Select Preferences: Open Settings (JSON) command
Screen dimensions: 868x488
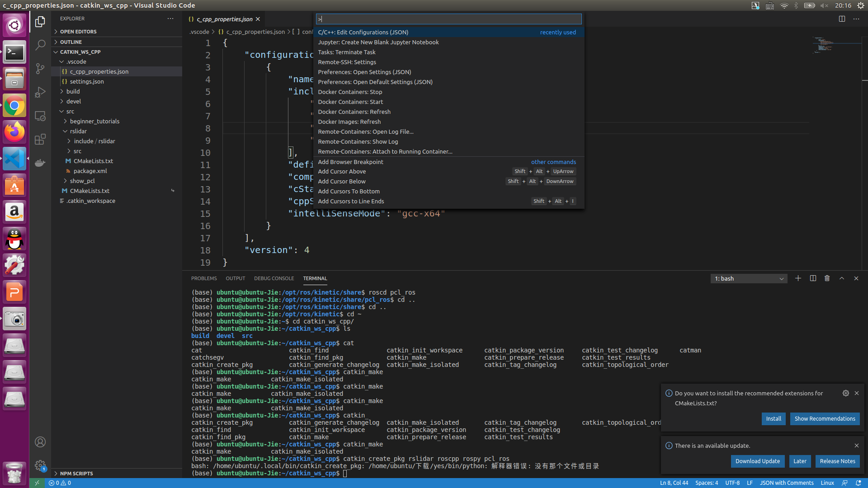click(x=364, y=72)
